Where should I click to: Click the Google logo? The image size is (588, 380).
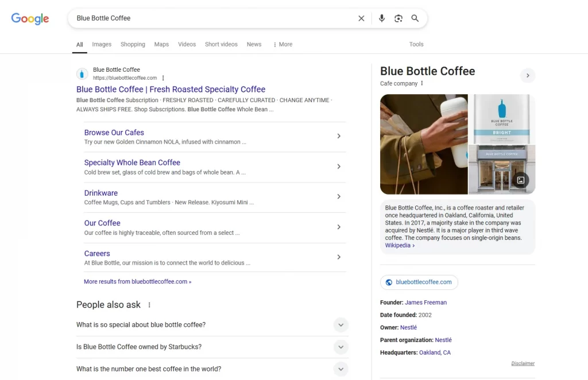[x=30, y=18]
